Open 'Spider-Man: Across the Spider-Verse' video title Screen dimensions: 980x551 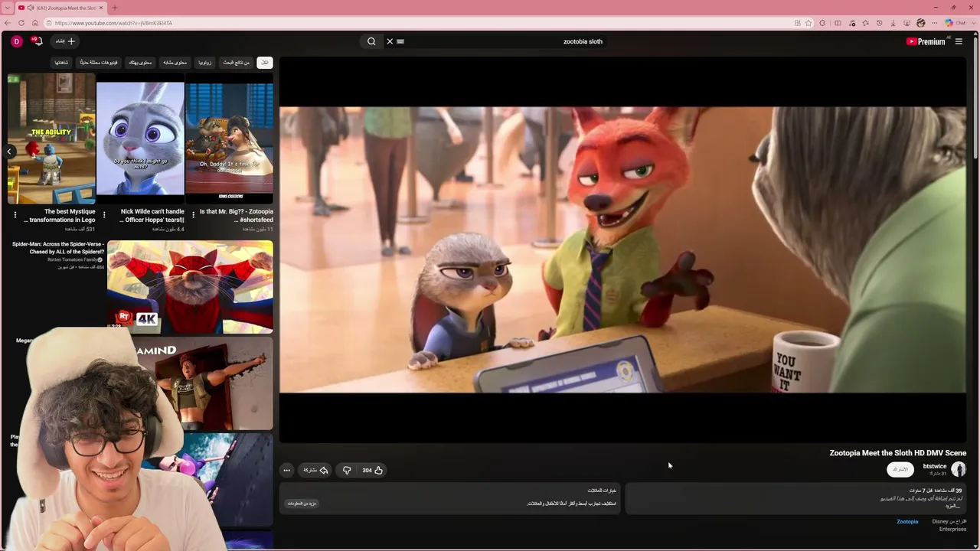point(58,248)
